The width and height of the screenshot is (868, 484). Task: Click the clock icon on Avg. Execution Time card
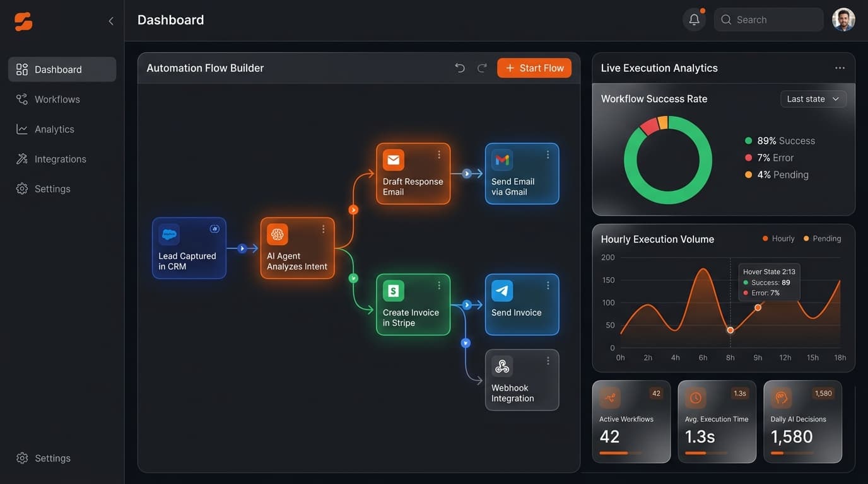(x=696, y=398)
